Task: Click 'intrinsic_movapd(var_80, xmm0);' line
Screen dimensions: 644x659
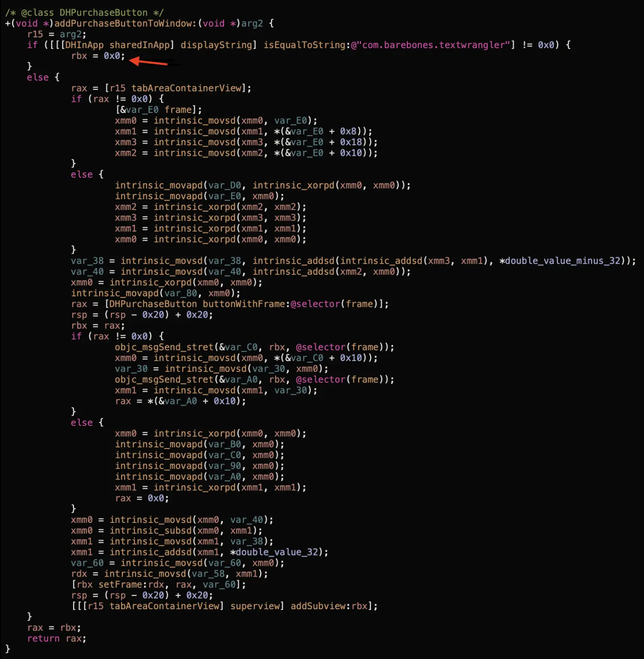Action: point(156,293)
